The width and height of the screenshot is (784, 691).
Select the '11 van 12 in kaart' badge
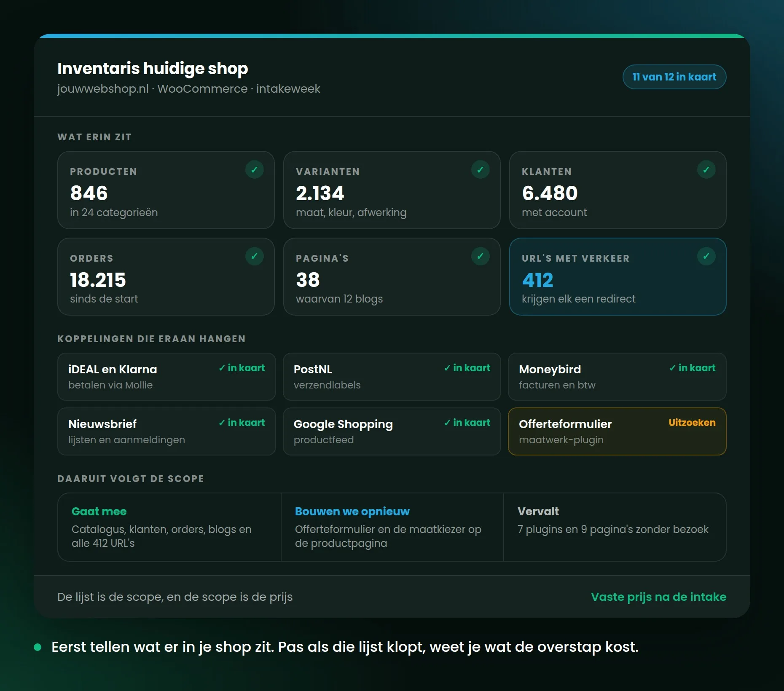click(x=674, y=77)
